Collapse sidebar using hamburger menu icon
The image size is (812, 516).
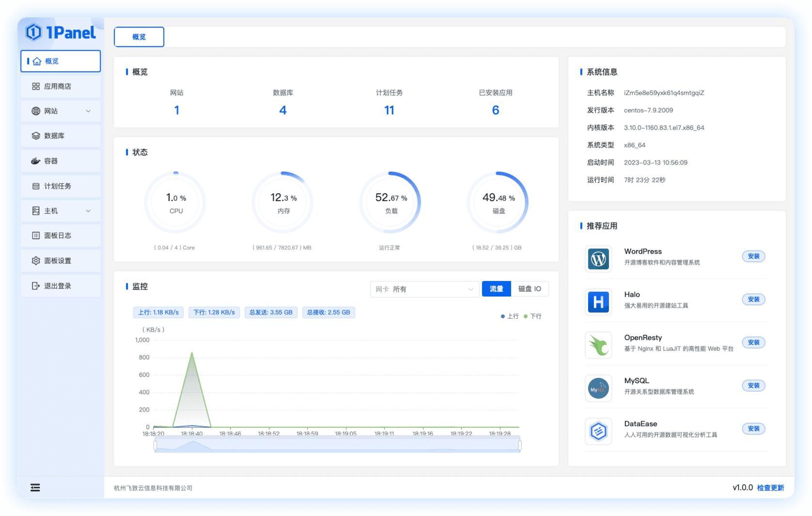[x=35, y=487]
